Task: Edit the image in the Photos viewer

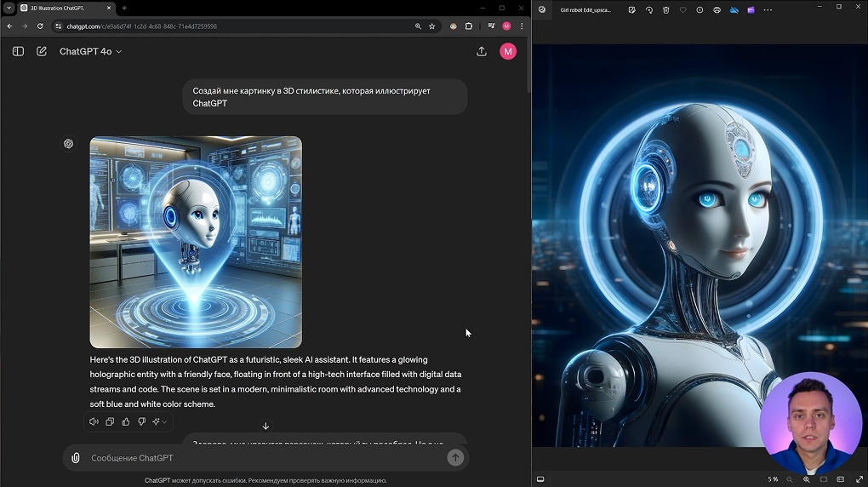Action: click(631, 10)
